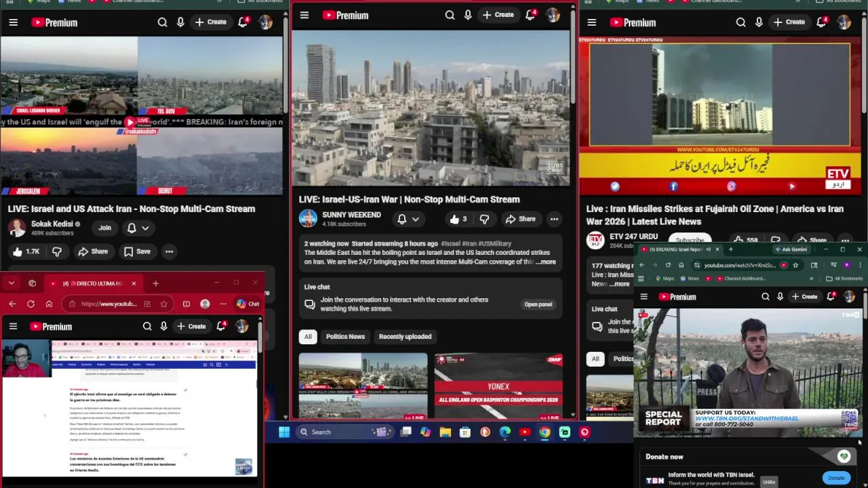The height and width of the screenshot is (488, 868).
Task: Dislike the SUNNY WEEKEND live stream
Action: coord(484,219)
